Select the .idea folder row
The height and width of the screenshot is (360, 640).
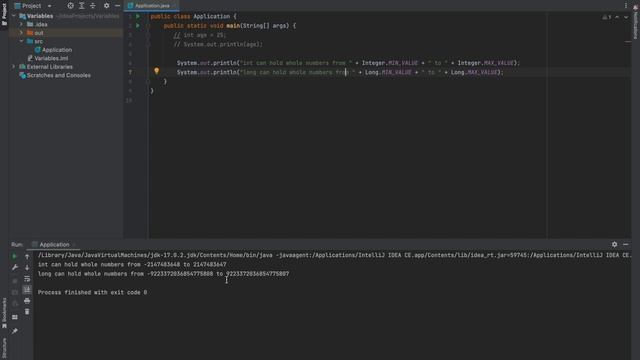(65, 24)
